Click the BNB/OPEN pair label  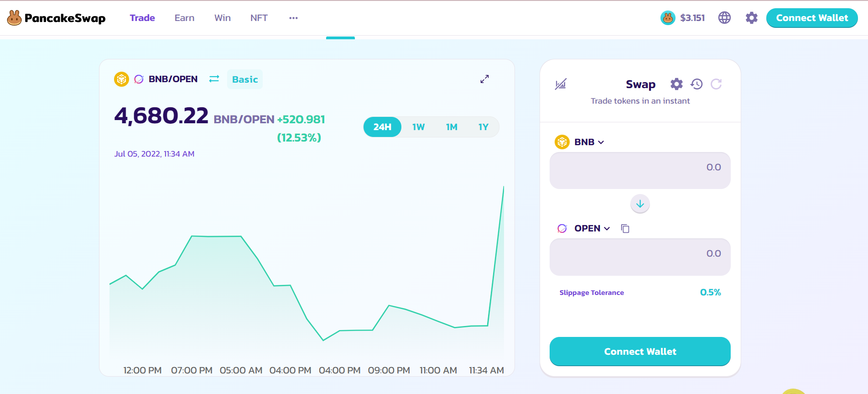173,79
